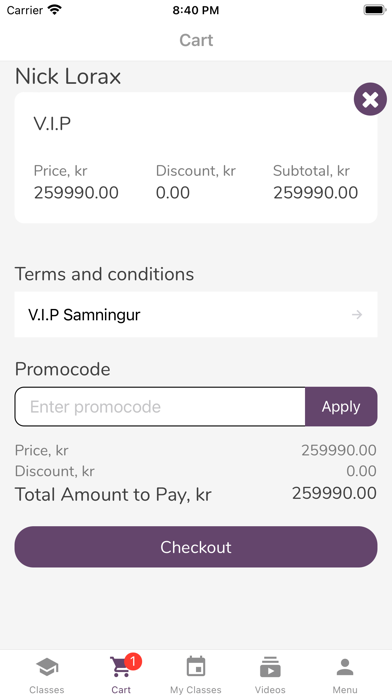Tap the battery indicator in status bar

click(375, 10)
